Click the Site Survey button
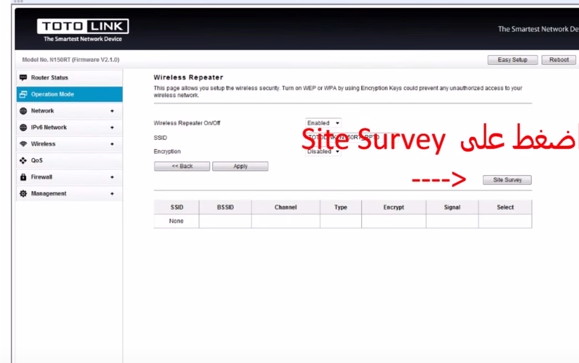 [x=507, y=180]
